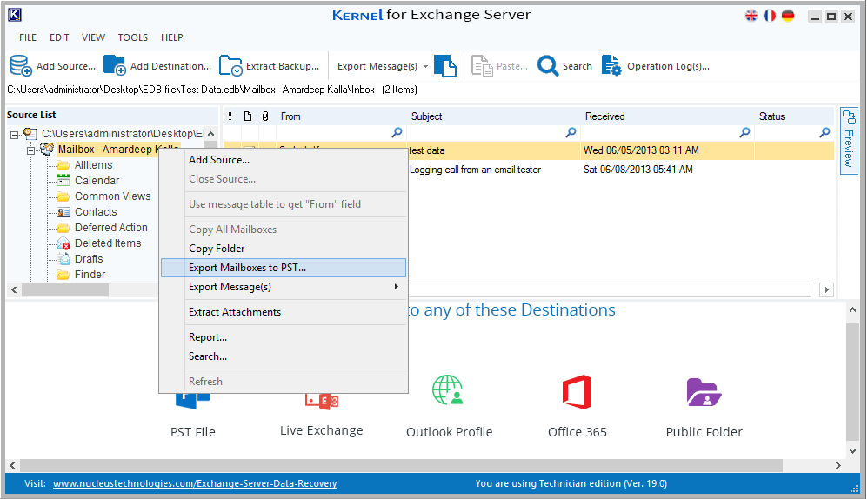This screenshot has width=868, height=499.
Task: Select Finder folder in tree
Action: [90, 275]
